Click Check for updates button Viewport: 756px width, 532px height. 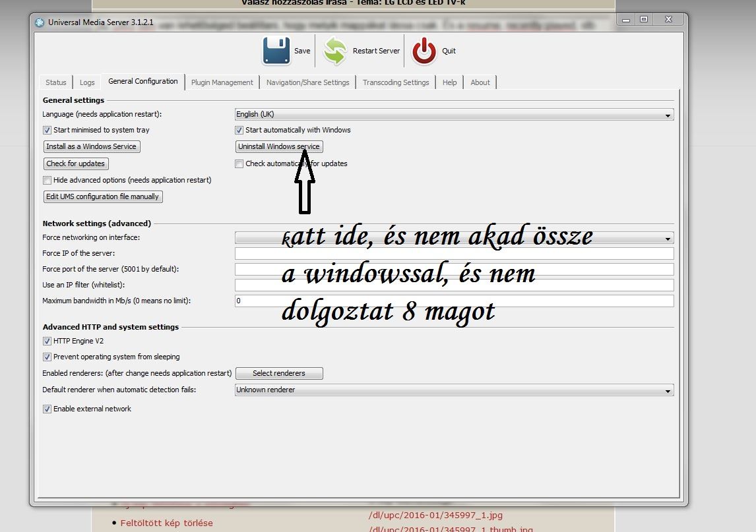pyautogui.click(x=76, y=164)
